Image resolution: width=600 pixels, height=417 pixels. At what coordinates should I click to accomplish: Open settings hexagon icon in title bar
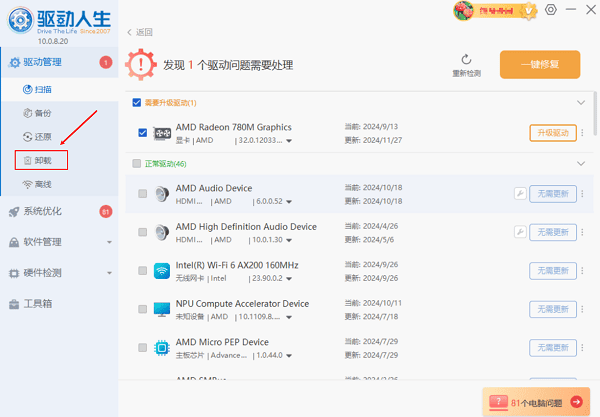click(x=551, y=10)
